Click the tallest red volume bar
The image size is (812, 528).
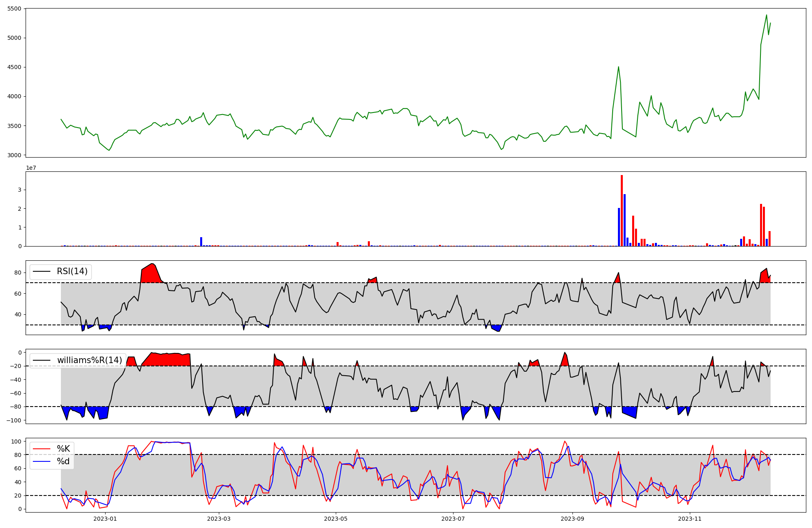click(622, 210)
